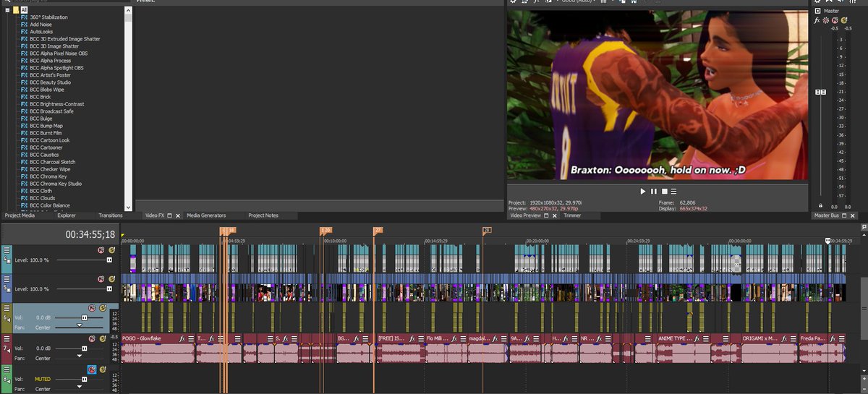The width and height of the screenshot is (868, 394).
Task: Switch to Media Generators tab
Action: click(x=206, y=215)
